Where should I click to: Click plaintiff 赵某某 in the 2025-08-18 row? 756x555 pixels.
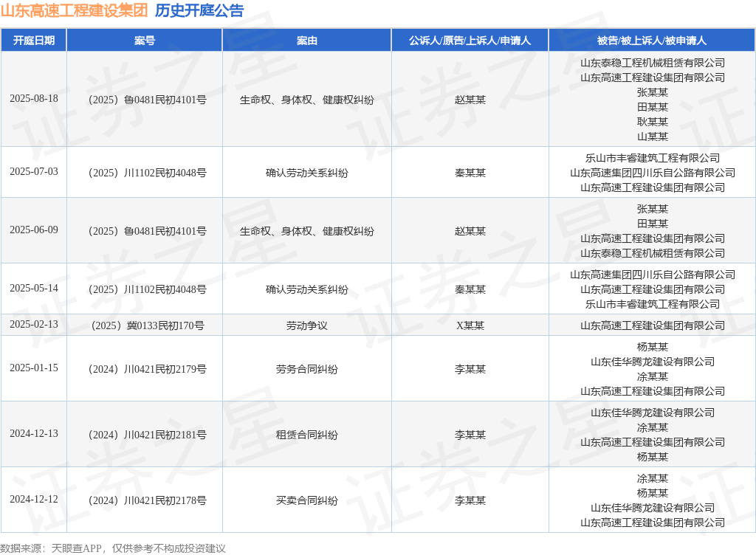[470, 100]
